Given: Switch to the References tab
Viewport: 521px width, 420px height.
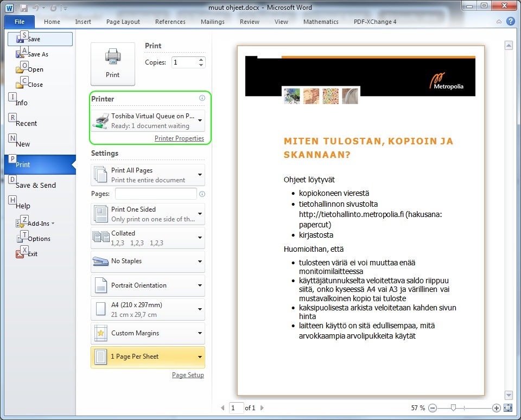Looking at the screenshot, I should 170,22.
